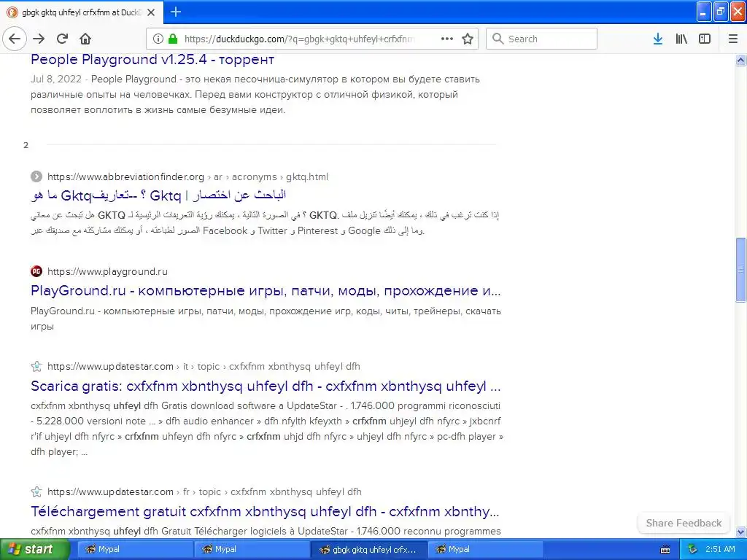Click the vertical scrollbar thumb
The image size is (747, 560).
click(740, 270)
